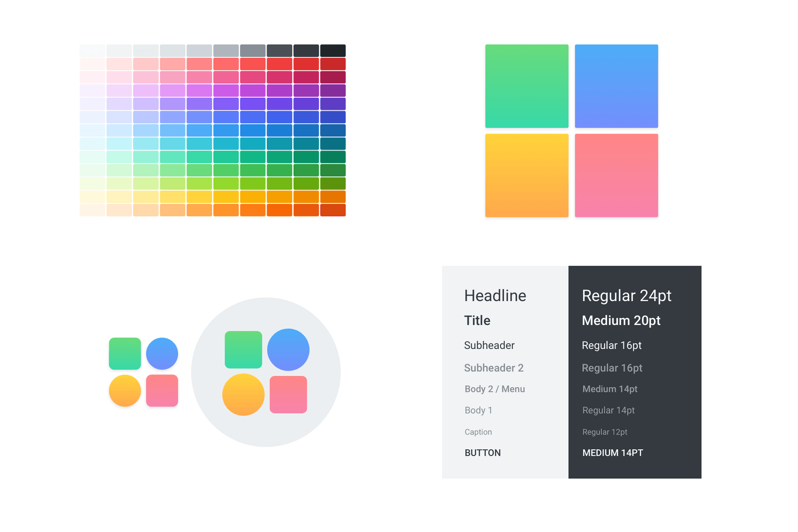Pick the large green gradient tile
The height and width of the screenshot is (532, 798).
(x=527, y=86)
